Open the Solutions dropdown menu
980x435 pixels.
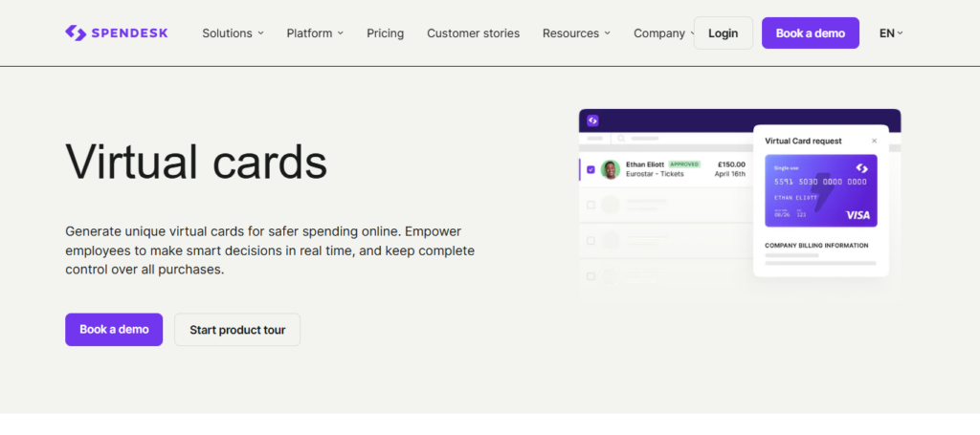coord(233,33)
